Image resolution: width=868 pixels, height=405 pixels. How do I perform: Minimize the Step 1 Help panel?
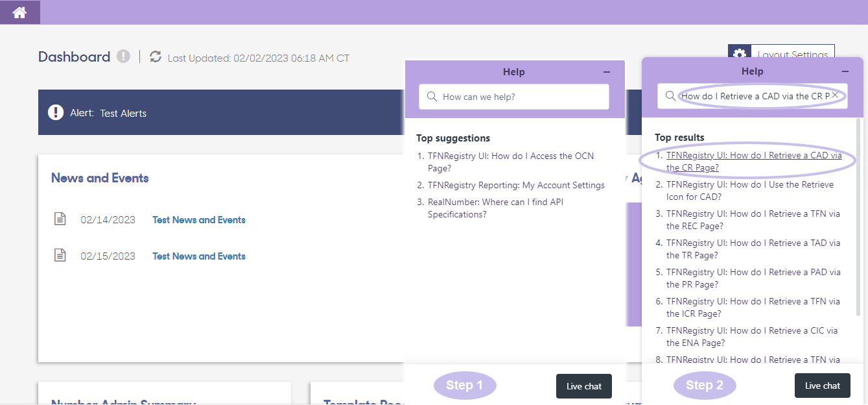click(x=607, y=72)
